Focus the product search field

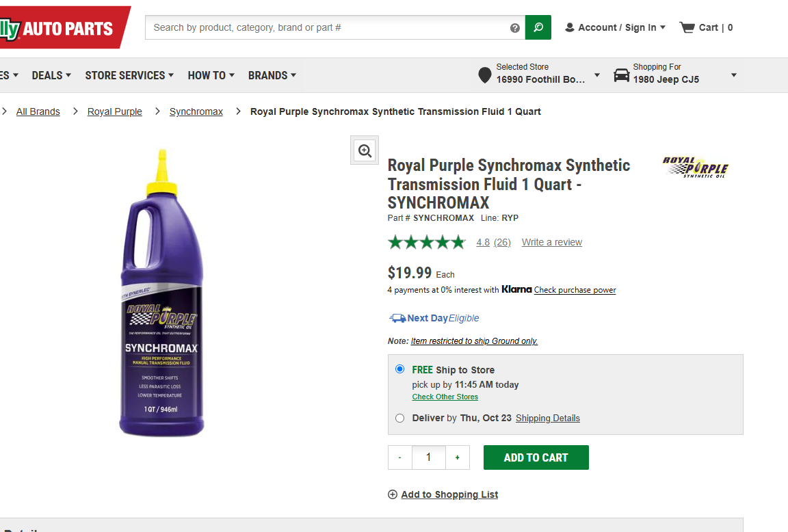pos(328,27)
